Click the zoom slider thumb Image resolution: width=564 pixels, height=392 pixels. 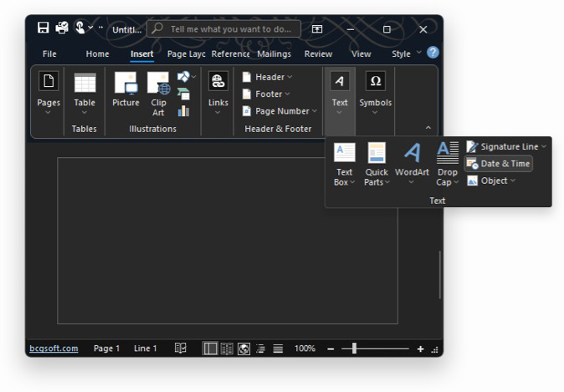(354, 349)
